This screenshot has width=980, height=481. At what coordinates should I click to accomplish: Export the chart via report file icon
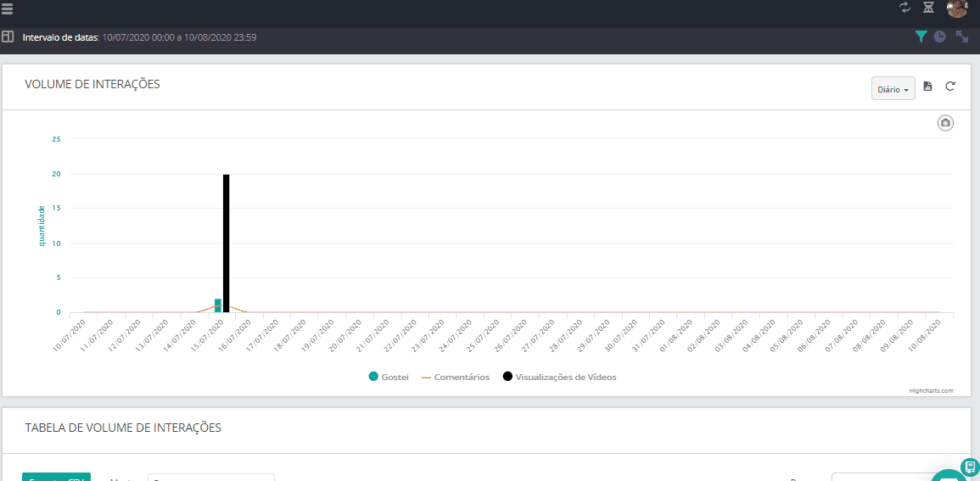click(x=928, y=87)
